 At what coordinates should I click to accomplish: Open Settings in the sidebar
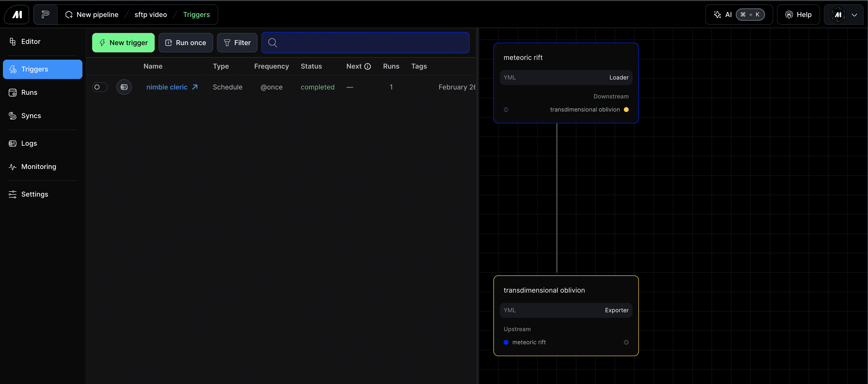[42, 194]
